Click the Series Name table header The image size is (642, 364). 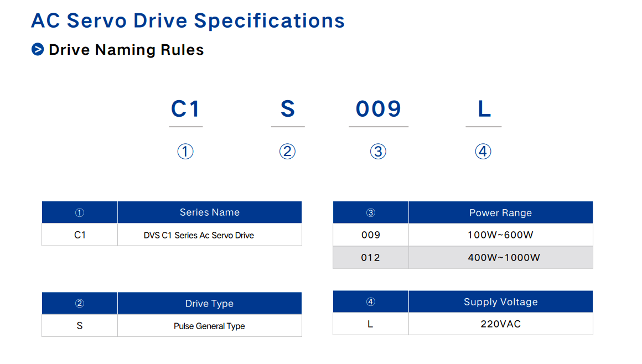[210, 212]
